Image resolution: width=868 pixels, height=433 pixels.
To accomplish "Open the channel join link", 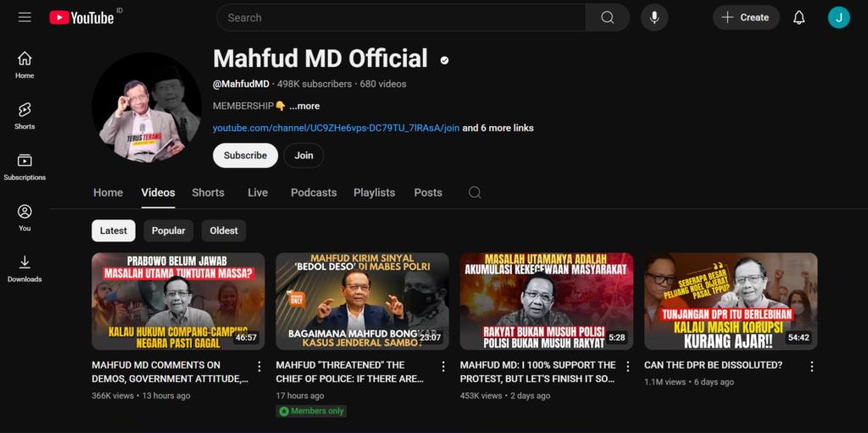I will point(336,129).
